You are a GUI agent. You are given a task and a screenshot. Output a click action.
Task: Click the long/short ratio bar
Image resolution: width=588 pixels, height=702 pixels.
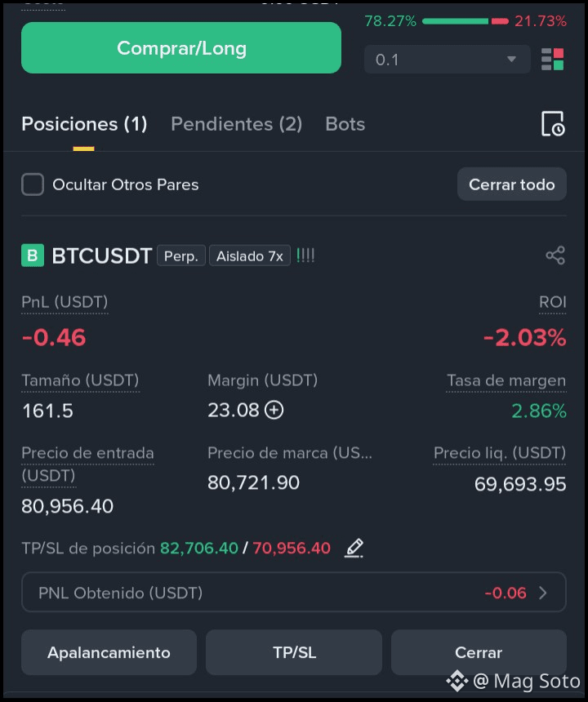coord(465,21)
